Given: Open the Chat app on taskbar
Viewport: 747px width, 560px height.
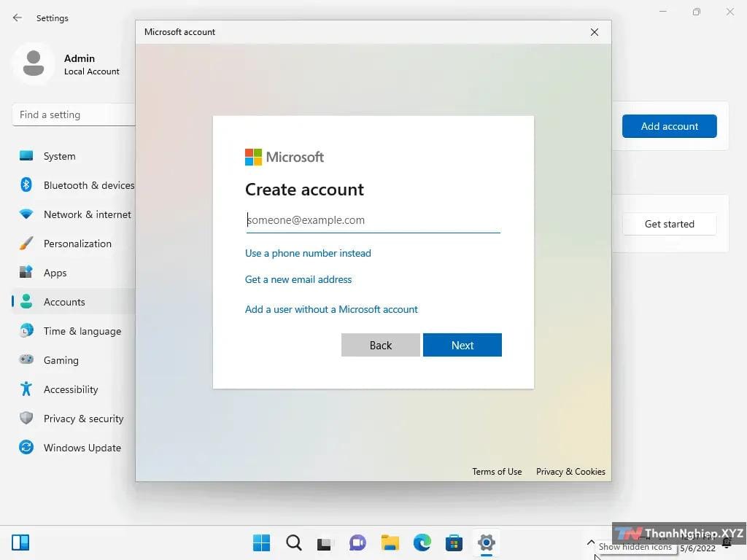Looking at the screenshot, I should click(357, 542).
